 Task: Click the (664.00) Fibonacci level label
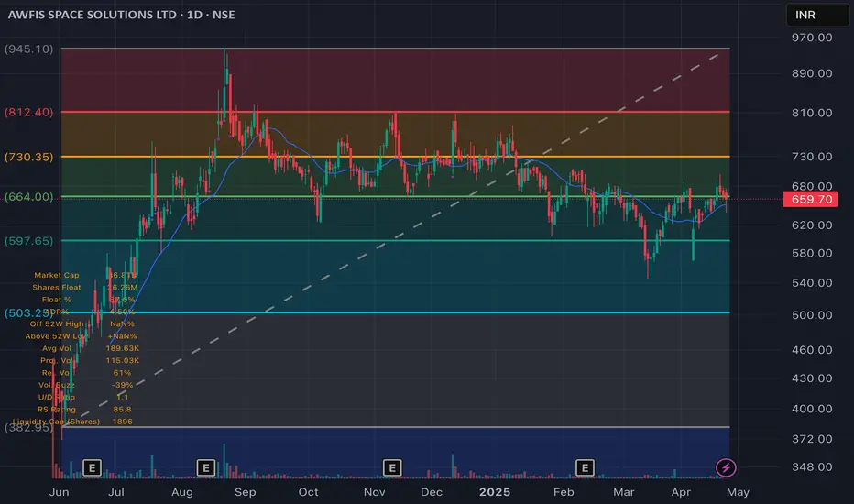coord(29,197)
